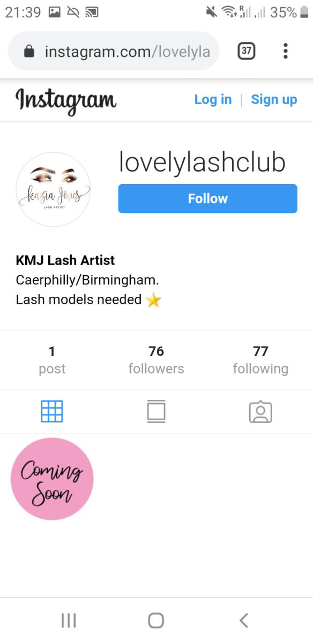Tap the Android back arrow

[244, 621]
